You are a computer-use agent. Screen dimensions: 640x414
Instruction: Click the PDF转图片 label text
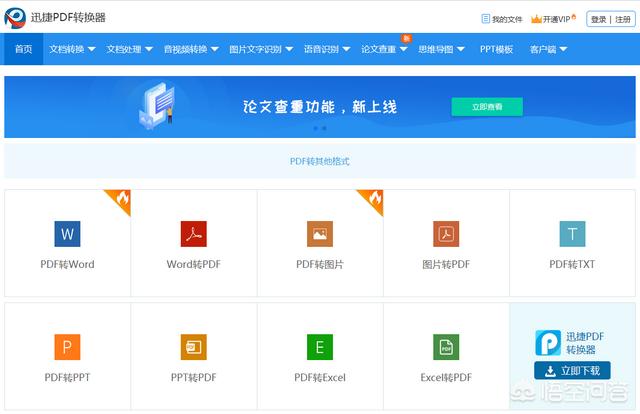pyautogui.click(x=320, y=264)
